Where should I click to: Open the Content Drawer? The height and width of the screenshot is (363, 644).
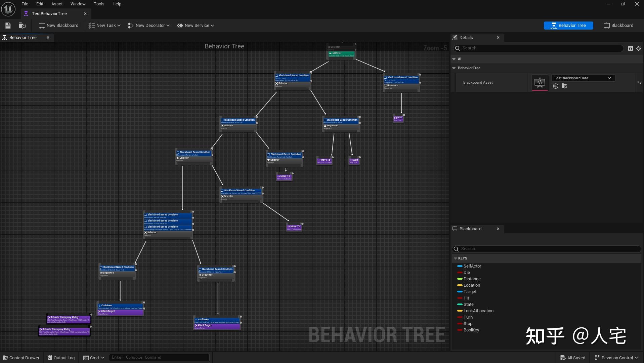click(21, 358)
